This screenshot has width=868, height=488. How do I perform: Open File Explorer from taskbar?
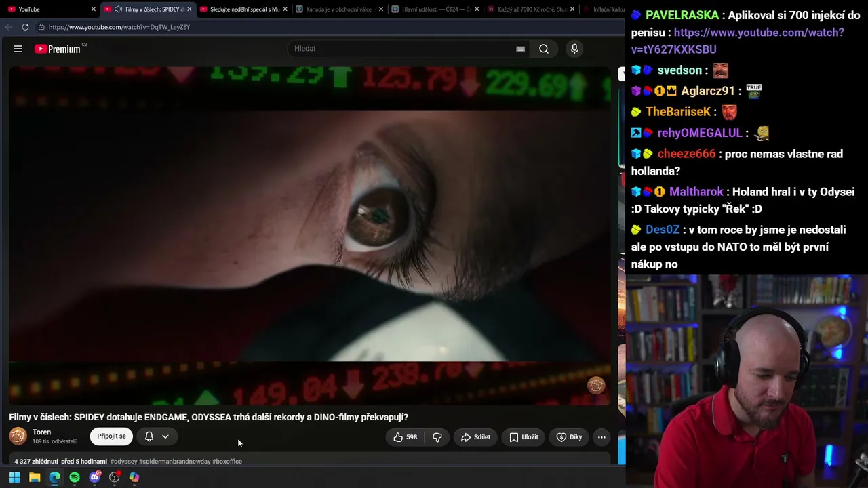[x=35, y=477]
